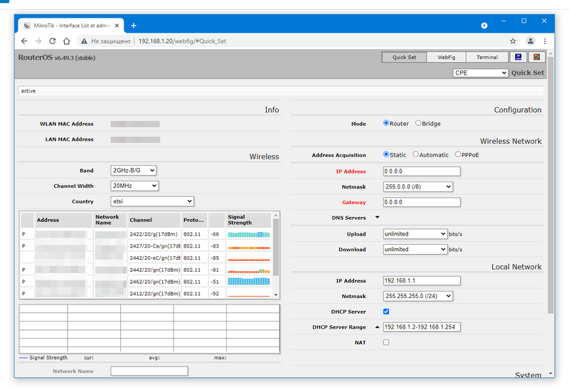The image size is (569, 392).
Task: Open the local Netmask 255.255.255.0 dropdown
Action: [x=418, y=296]
